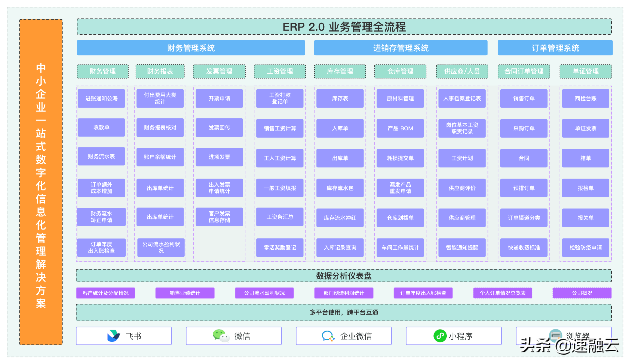Image resolution: width=630 pixels, height=364 pixels.
Task: Select the 财务管理系统 header
Action: point(191,48)
